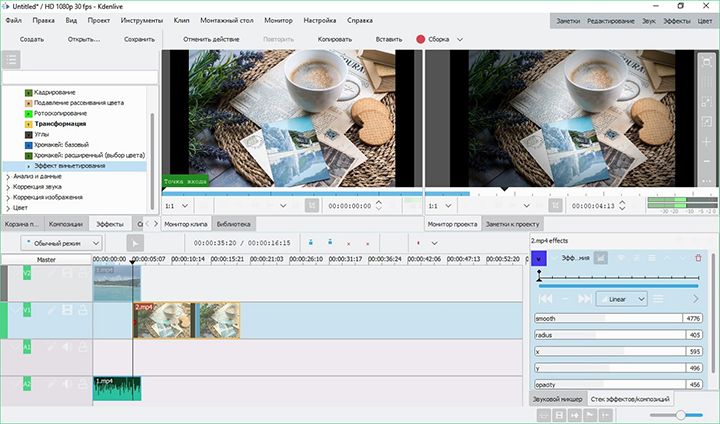
Task: Expand the Цвет effects category
Action: [8, 208]
